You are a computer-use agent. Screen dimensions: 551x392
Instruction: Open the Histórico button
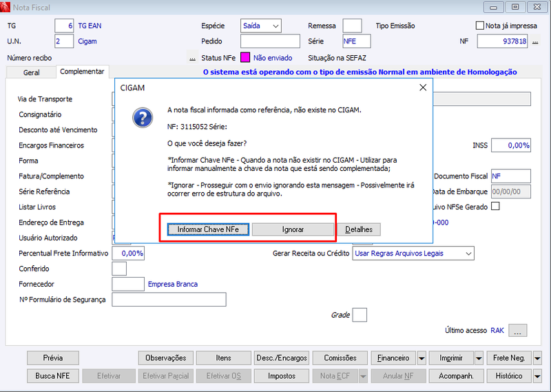pyautogui.click(x=509, y=376)
